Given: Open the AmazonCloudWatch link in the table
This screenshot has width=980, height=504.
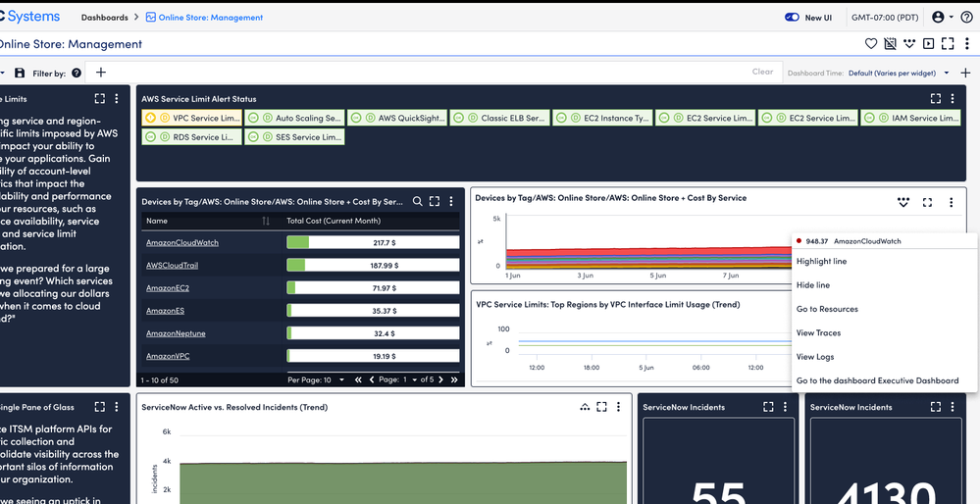Looking at the screenshot, I should 169,242.
